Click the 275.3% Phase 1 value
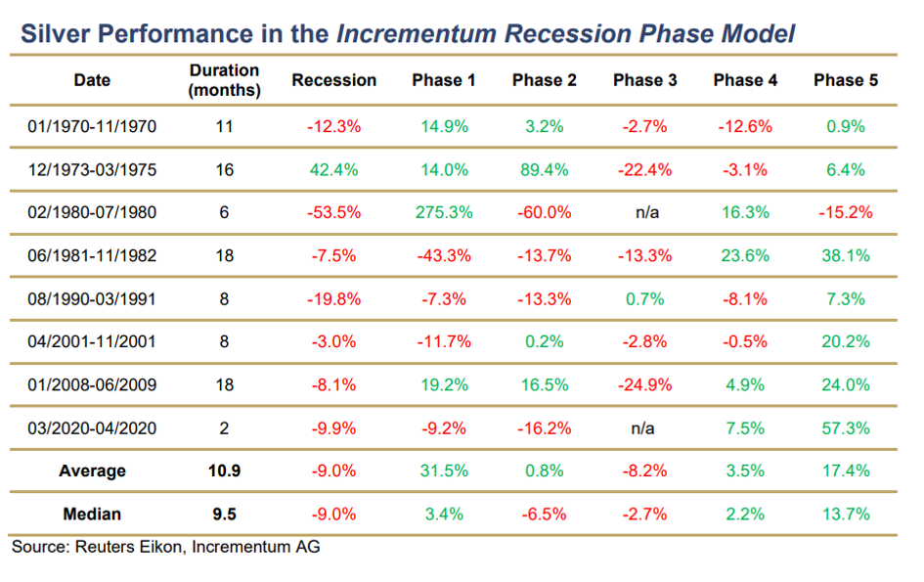The width and height of the screenshot is (924, 582). click(443, 212)
